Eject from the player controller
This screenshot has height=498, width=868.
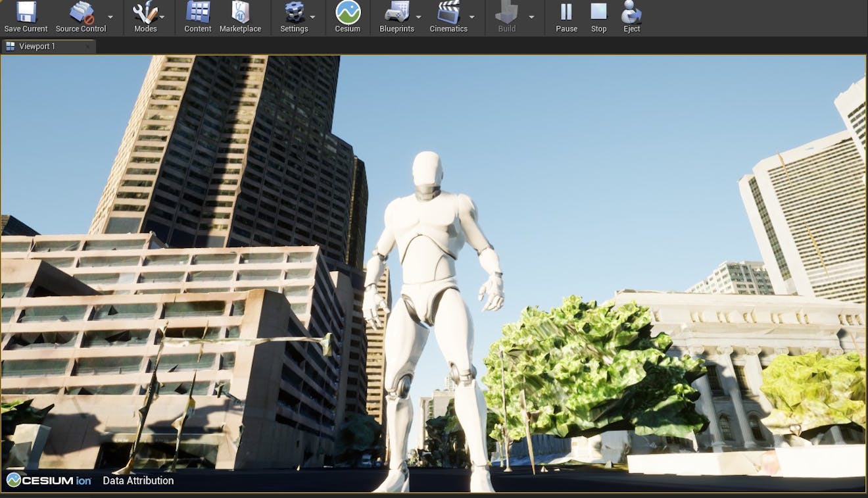pos(632,17)
